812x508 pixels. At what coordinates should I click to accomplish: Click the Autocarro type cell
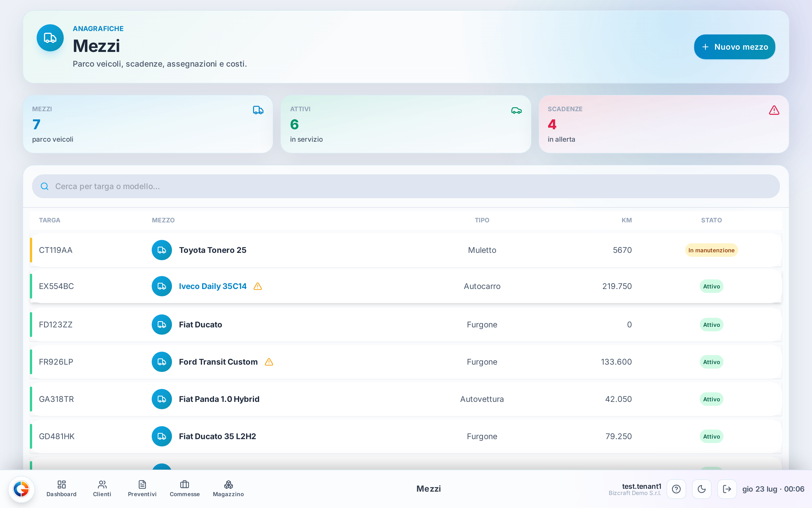tap(482, 286)
